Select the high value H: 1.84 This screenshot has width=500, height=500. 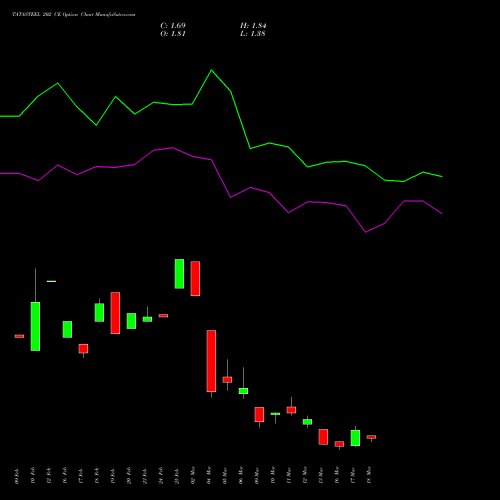[253, 26]
